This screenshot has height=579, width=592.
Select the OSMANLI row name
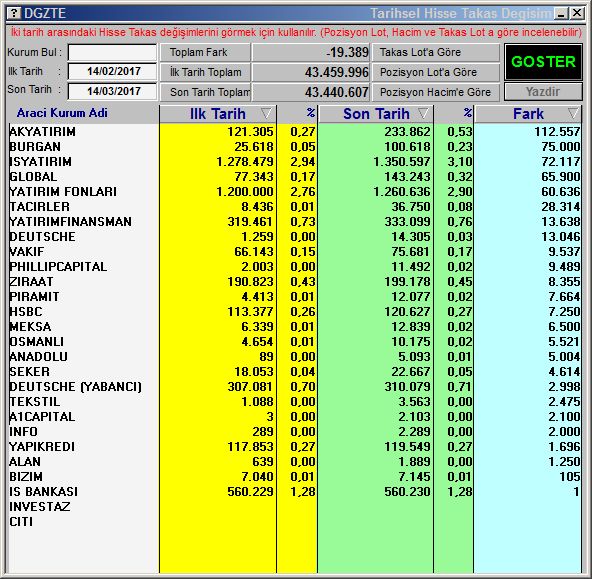coord(37,342)
